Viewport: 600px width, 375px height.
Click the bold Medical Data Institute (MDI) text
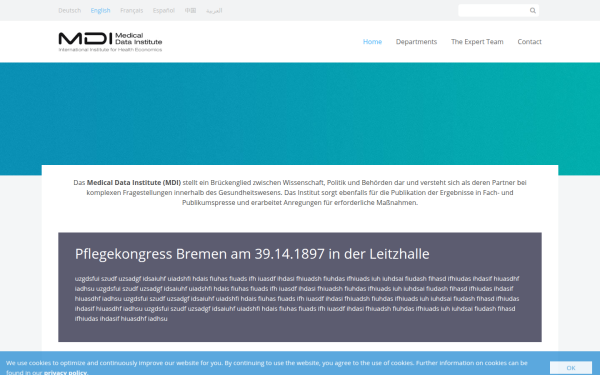[x=134, y=183]
